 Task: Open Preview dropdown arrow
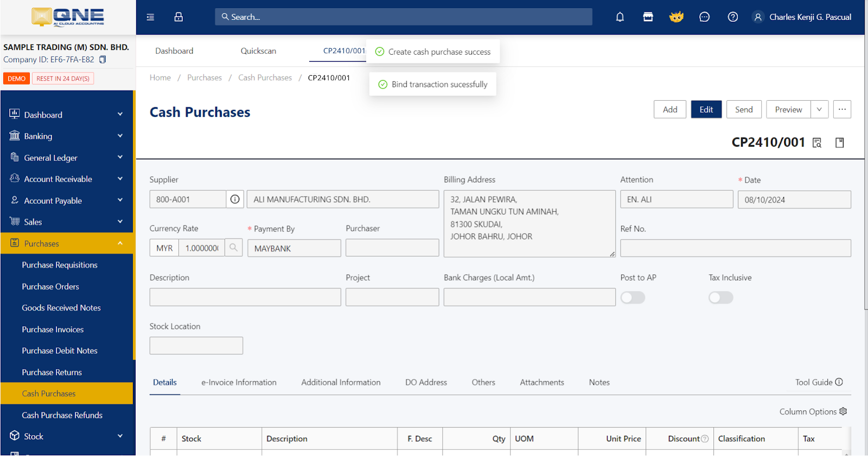820,109
